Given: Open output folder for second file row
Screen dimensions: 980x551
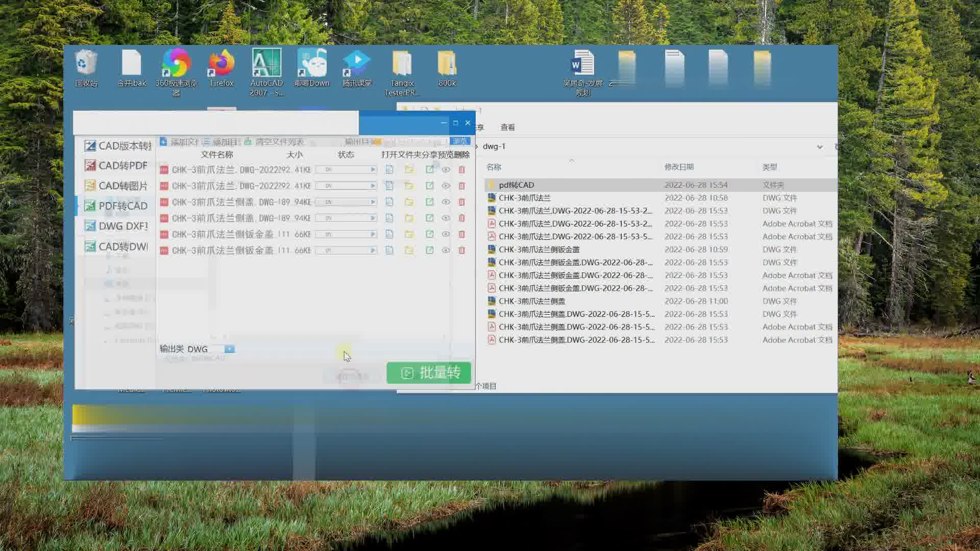Looking at the screenshot, I should click(x=409, y=186).
